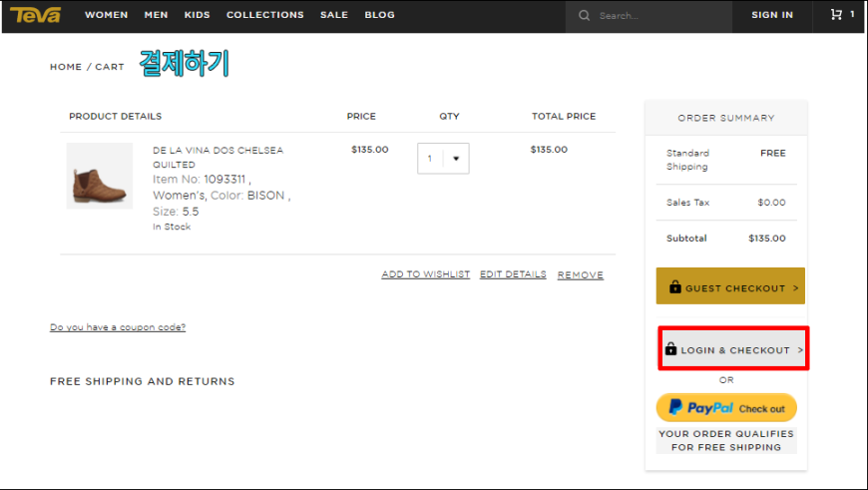Open the MEN menu

[156, 15]
